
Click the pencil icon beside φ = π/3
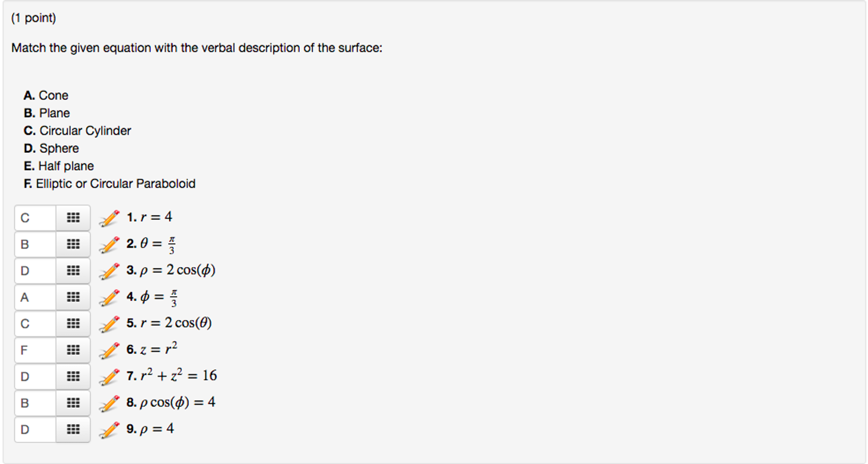pos(109,297)
